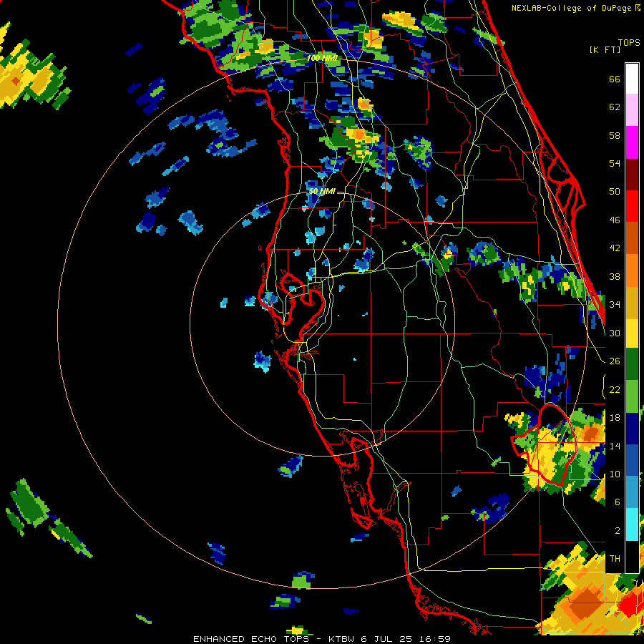Click the 66 value on the legend
This screenshot has height=644, width=644.
[615, 79]
